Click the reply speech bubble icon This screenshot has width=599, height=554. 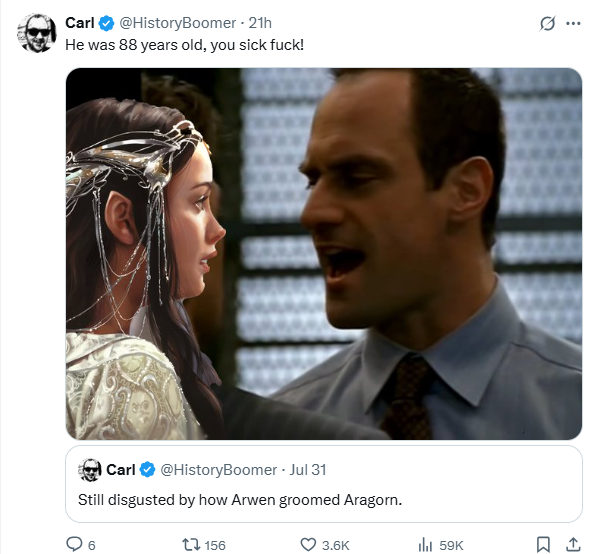point(74,544)
